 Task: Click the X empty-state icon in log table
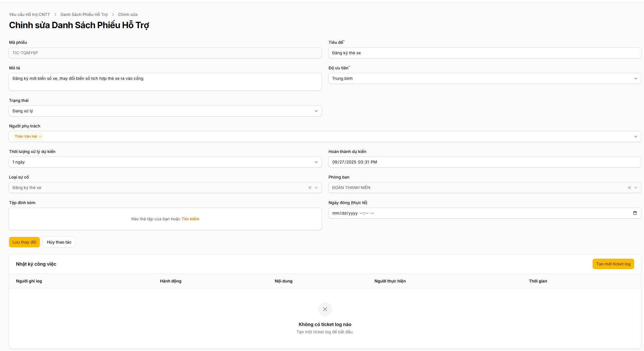[x=325, y=309]
